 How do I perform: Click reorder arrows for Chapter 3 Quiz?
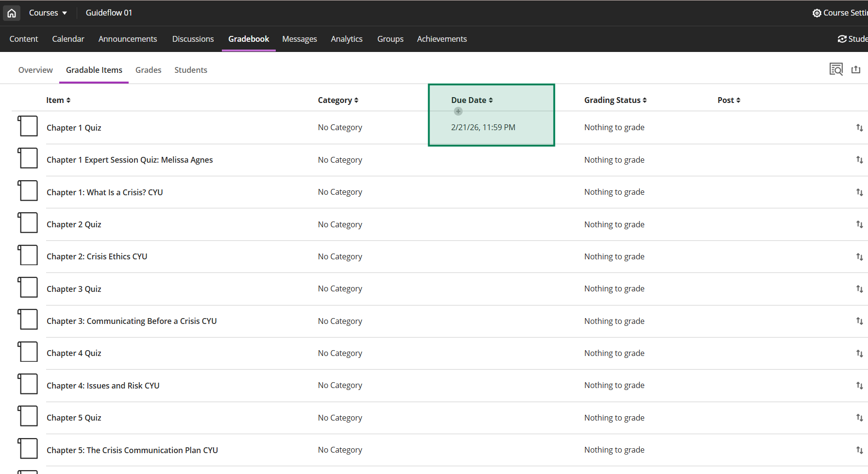click(859, 289)
